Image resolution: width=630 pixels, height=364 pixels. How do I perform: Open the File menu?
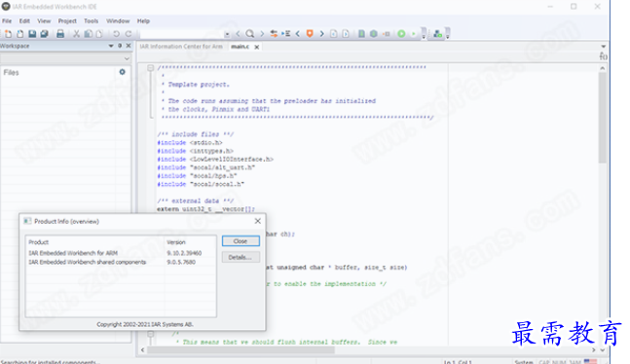[7, 20]
